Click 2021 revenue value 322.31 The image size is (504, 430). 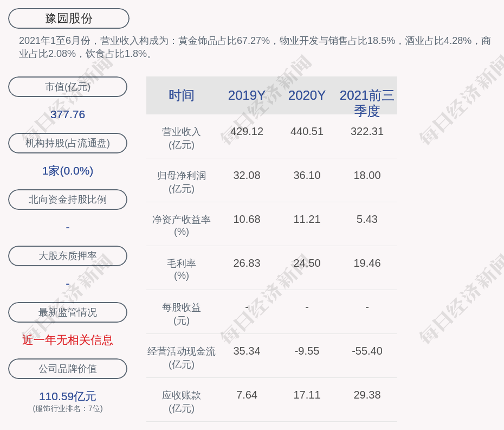coord(367,132)
